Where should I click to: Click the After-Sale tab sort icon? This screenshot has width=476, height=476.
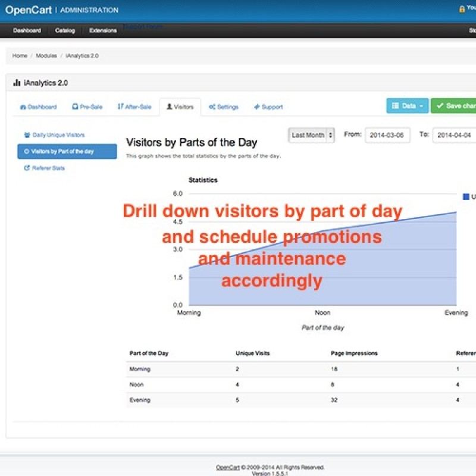[120, 107]
